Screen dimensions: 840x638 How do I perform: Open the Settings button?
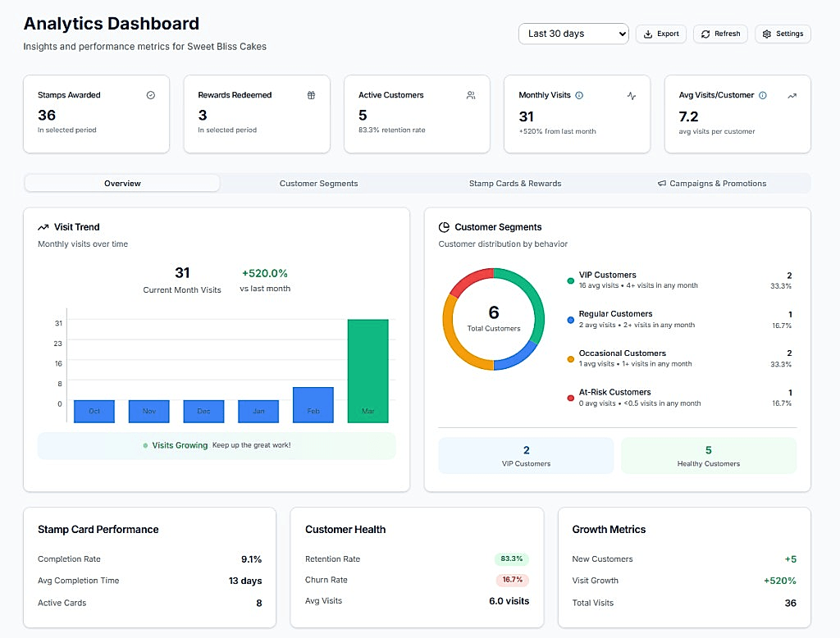pos(783,34)
